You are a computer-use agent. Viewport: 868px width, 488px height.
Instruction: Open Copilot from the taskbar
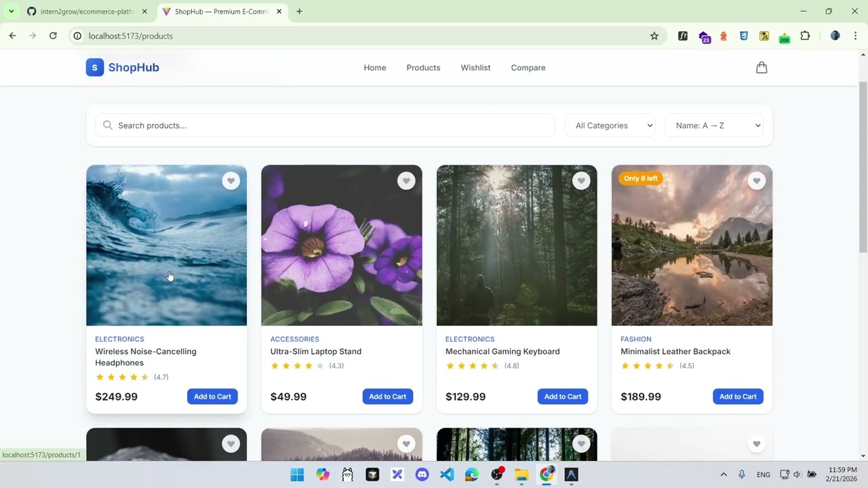pos(323,475)
